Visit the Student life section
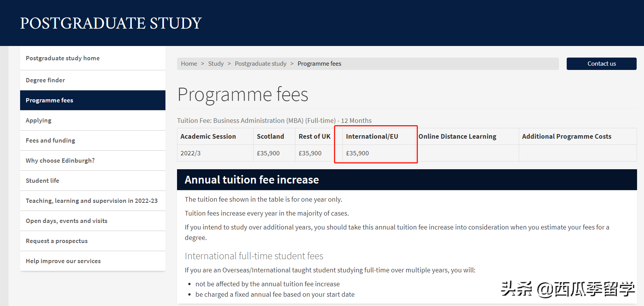644x306 pixels. click(x=43, y=181)
